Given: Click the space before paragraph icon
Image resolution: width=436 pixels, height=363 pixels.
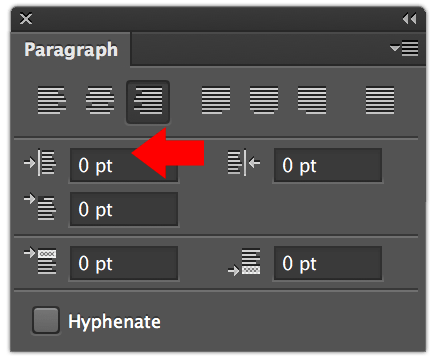Looking at the screenshot, I should (x=40, y=261).
